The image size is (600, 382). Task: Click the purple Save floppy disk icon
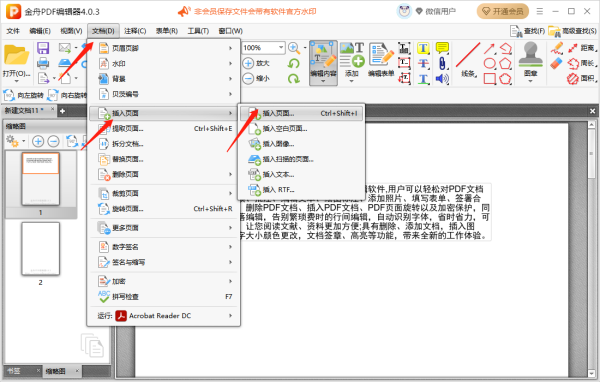tap(43, 48)
